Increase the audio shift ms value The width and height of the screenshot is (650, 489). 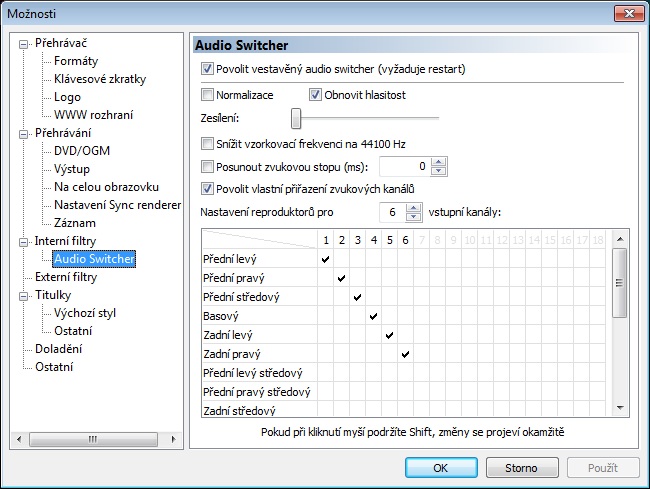tap(439, 162)
